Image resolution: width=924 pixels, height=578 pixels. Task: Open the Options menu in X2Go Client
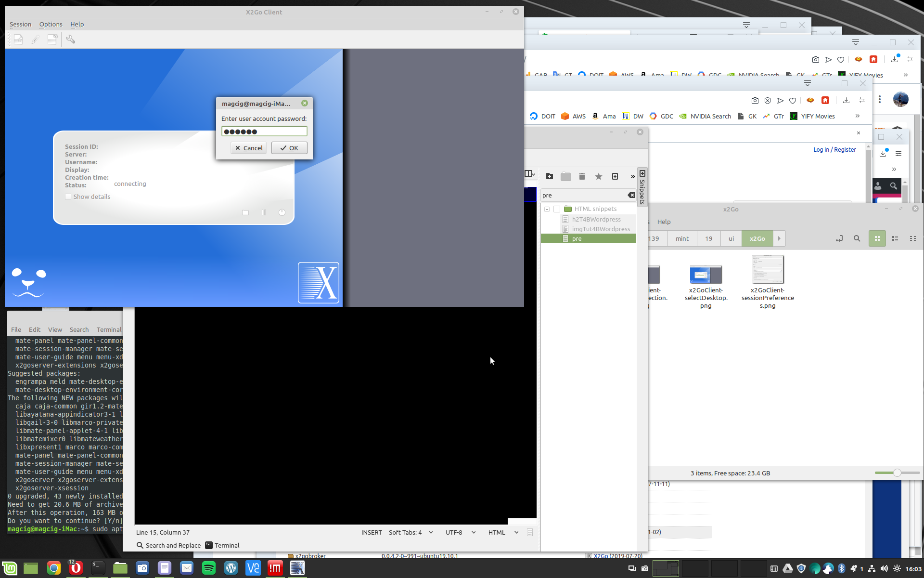click(x=51, y=24)
